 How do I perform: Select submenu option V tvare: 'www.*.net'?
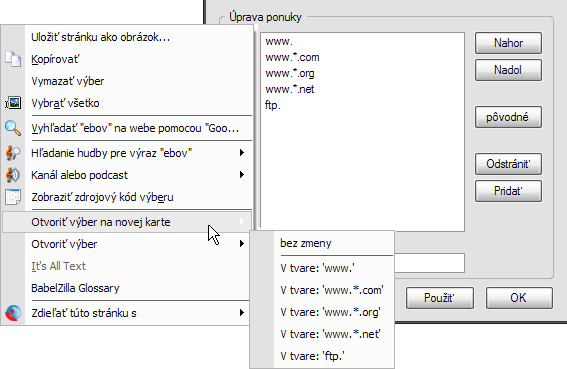pos(322,334)
